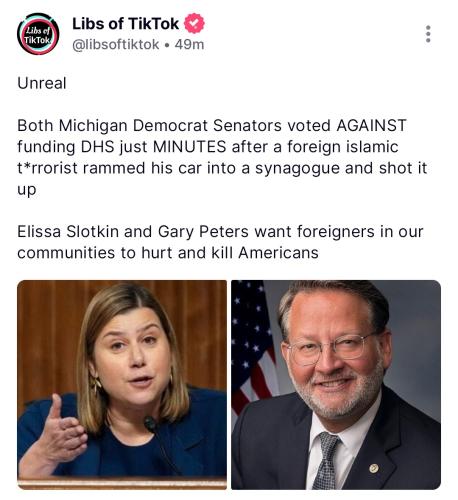The width and height of the screenshot is (458, 500).
Task: Click the patterned tie in right photo
Action: click(327, 461)
